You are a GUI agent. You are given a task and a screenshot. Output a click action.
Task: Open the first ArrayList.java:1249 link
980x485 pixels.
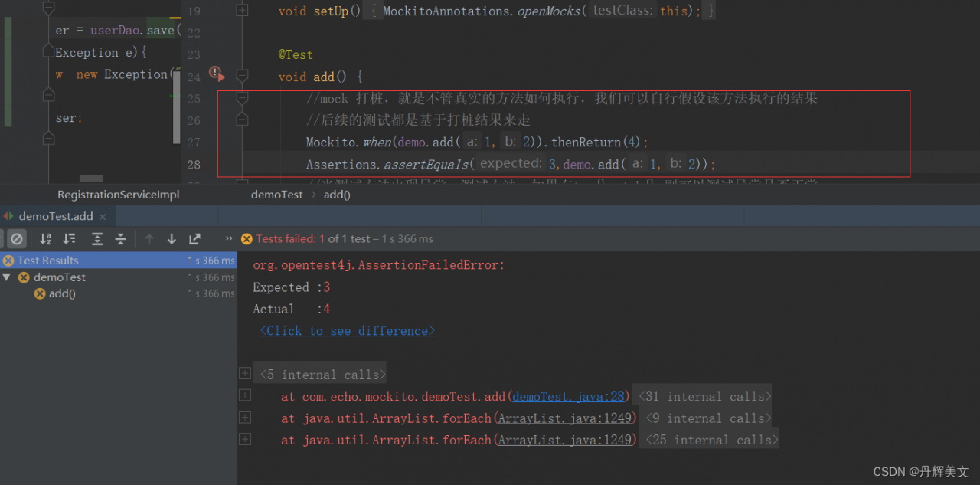pyautogui.click(x=566, y=418)
